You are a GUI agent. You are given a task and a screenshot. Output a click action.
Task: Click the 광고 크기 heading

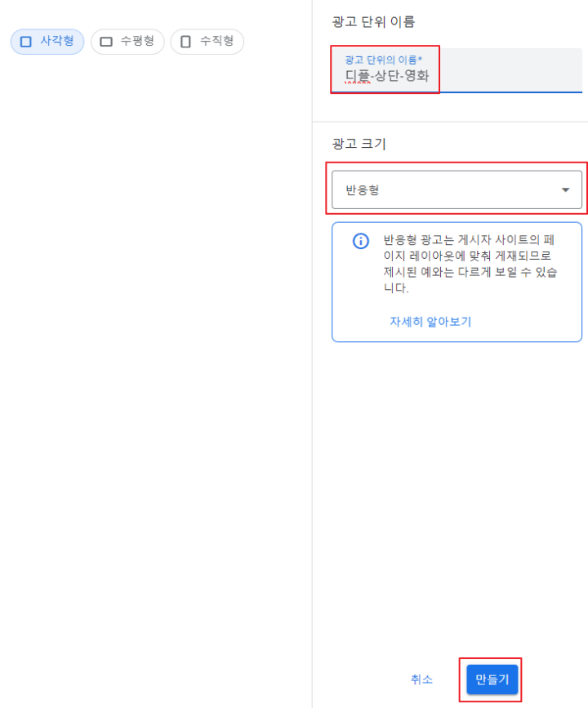359,144
